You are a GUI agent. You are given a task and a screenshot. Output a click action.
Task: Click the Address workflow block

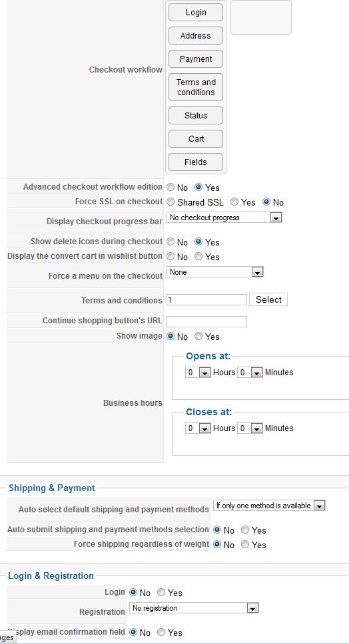click(196, 36)
